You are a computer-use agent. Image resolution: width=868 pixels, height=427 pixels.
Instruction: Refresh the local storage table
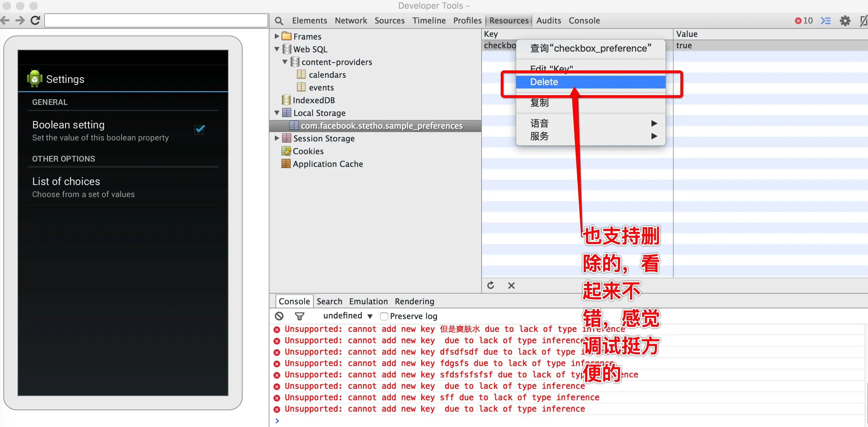[x=491, y=286]
